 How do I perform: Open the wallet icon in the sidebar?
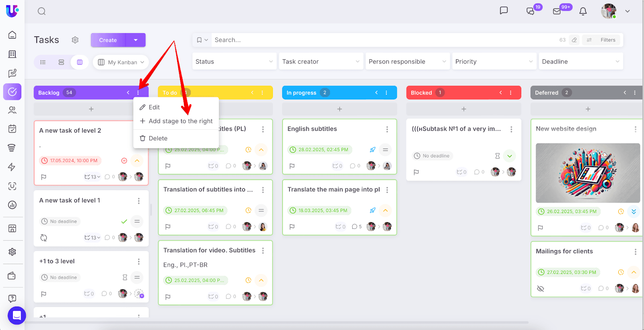tap(12, 276)
